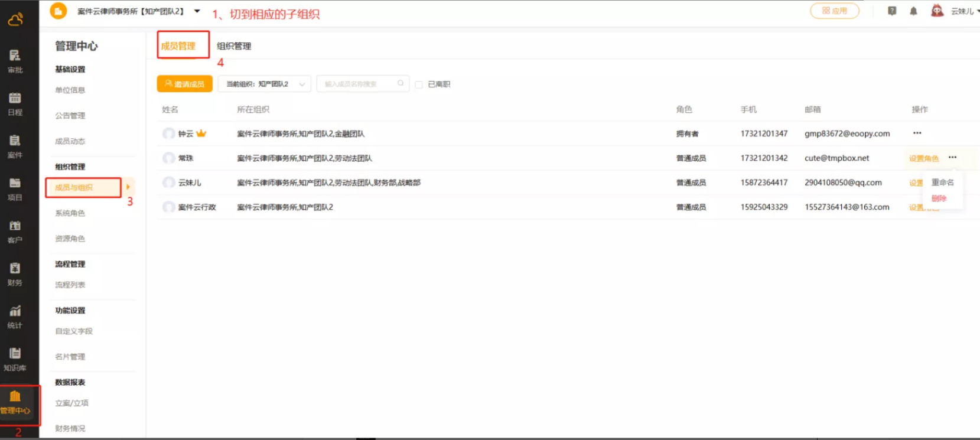
Task: Click the 邀请成员 button
Action: point(184,84)
